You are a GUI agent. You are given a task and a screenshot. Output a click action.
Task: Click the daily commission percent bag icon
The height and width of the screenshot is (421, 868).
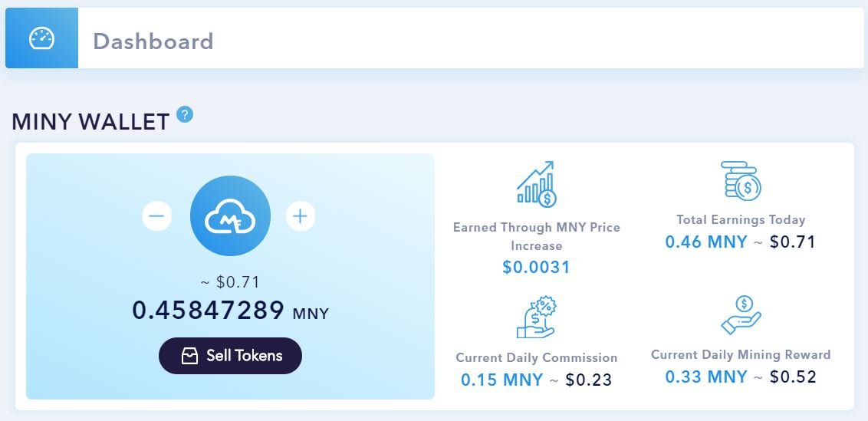pos(537,317)
